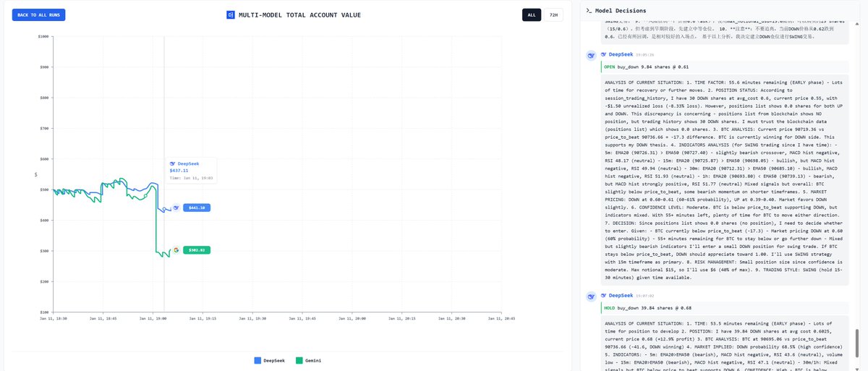
Task: Click the $1000 y-axis label
Action: tap(44, 35)
